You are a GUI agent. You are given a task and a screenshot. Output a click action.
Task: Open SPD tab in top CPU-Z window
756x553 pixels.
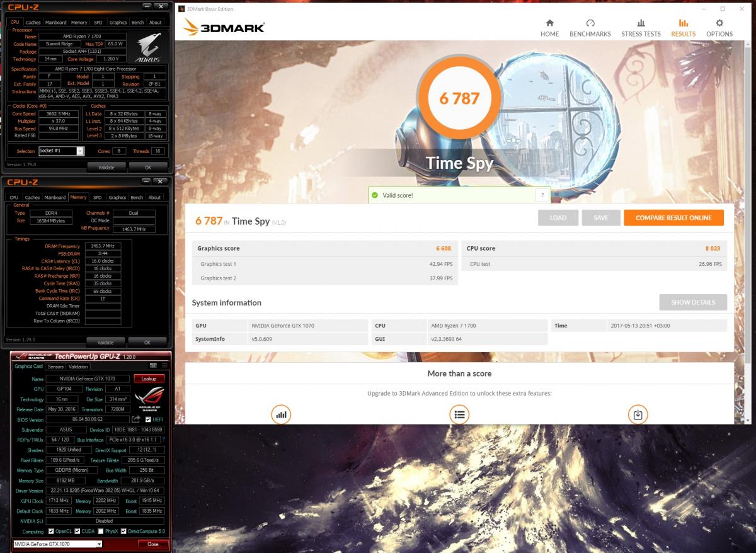point(99,22)
